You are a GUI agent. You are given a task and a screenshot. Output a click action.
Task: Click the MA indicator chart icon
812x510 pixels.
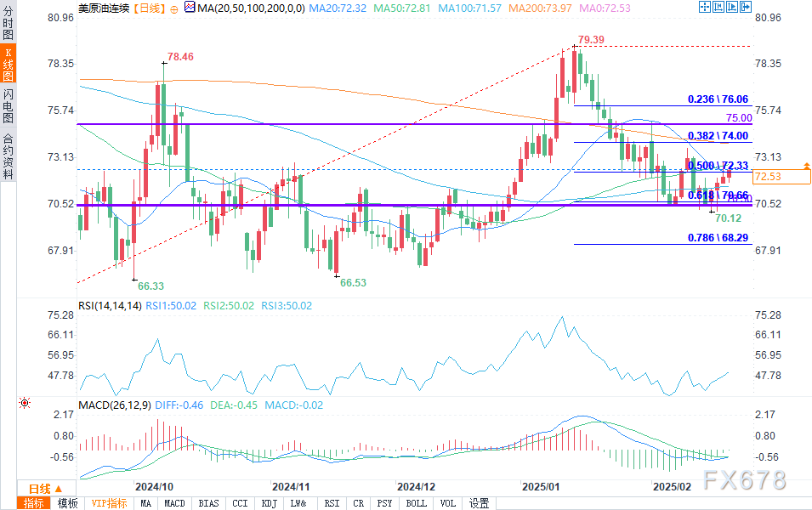190,8
